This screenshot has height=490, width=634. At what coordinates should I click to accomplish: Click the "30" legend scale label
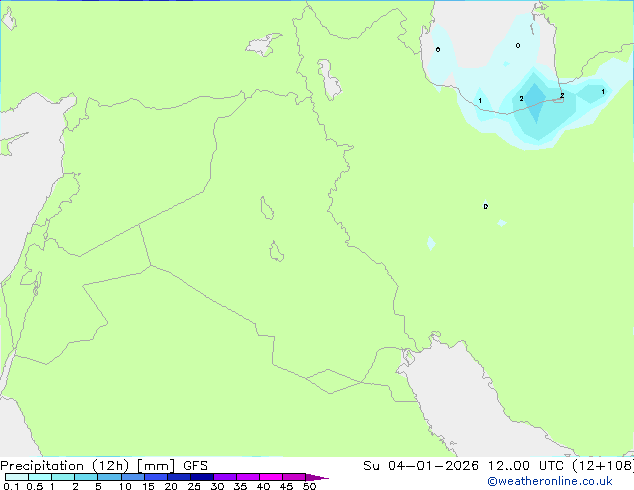(x=217, y=486)
